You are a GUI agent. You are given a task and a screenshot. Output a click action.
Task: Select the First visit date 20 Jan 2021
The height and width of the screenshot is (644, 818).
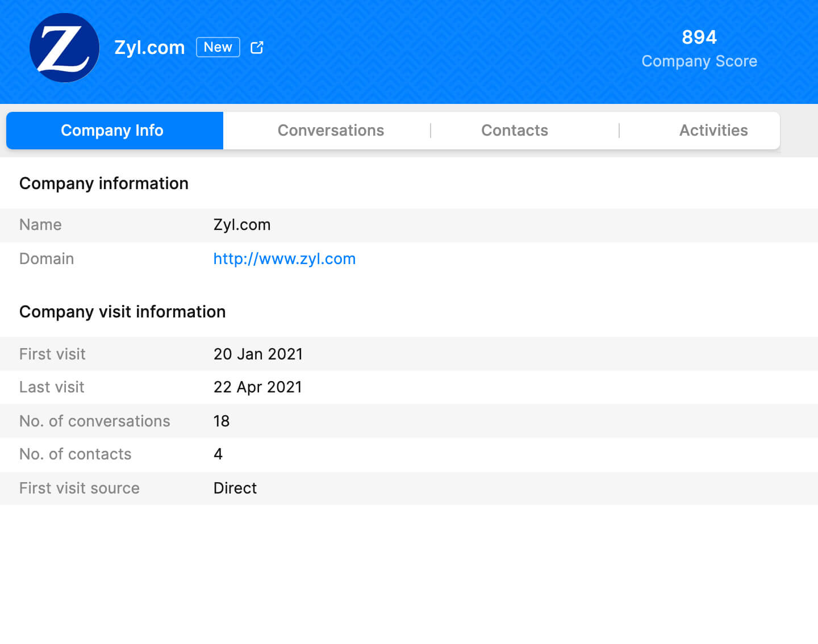click(x=258, y=354)
